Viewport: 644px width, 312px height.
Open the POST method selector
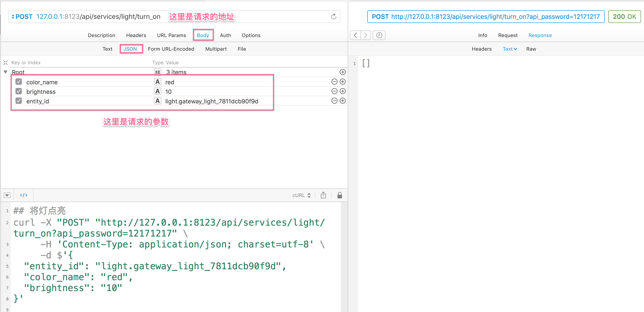point(22,17)
